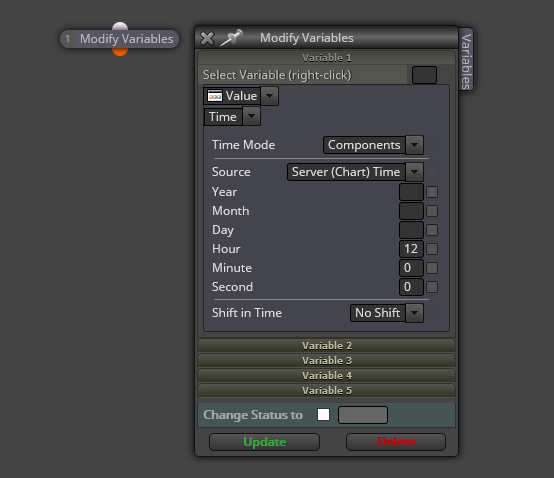Image resolution: width=554 pixels, height=478 pixels.
Task: Toggle the checkbox beside Source
Action: coord(432,172)
